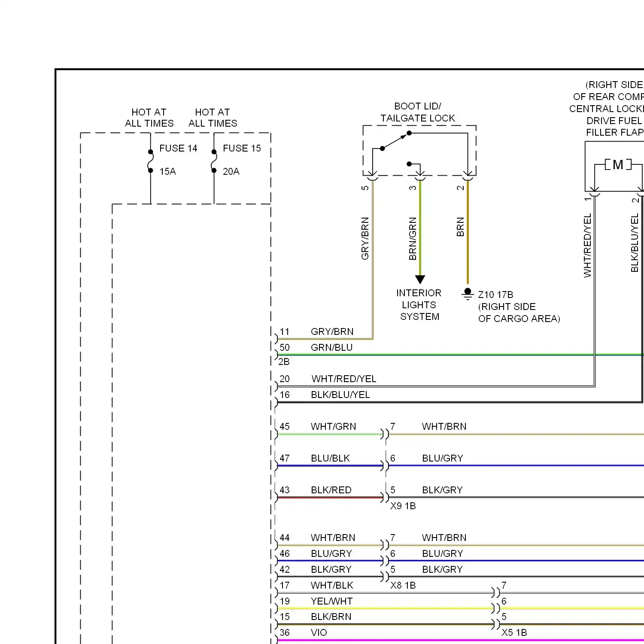
Task: Click the 2B connector label
Action: coord(284,361)
